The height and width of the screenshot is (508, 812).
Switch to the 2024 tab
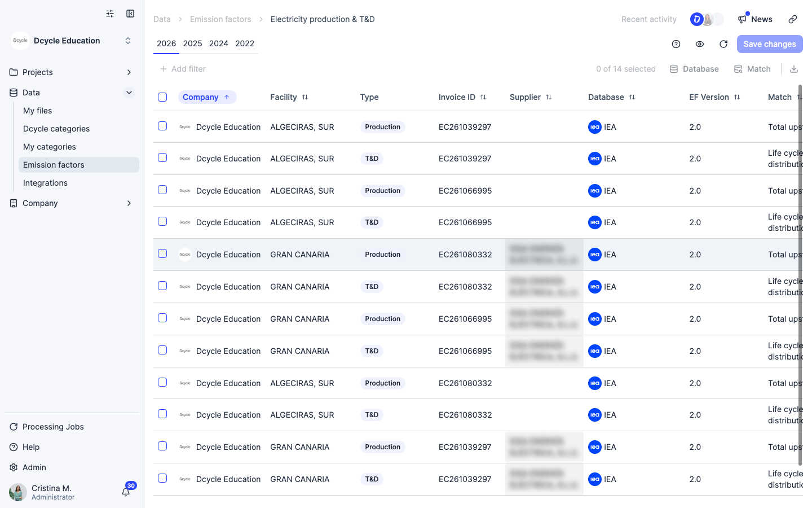pyautogui.click(x=219, y=43)
